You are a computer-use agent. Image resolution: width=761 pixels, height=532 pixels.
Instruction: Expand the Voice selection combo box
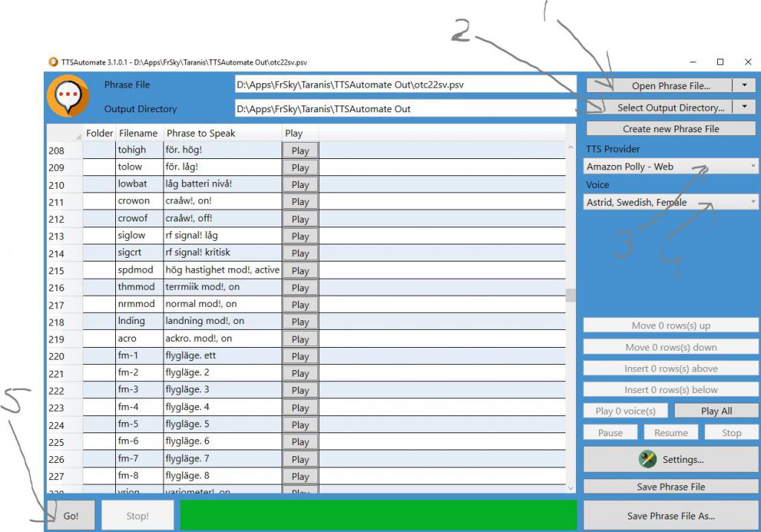tap(671, 202)
